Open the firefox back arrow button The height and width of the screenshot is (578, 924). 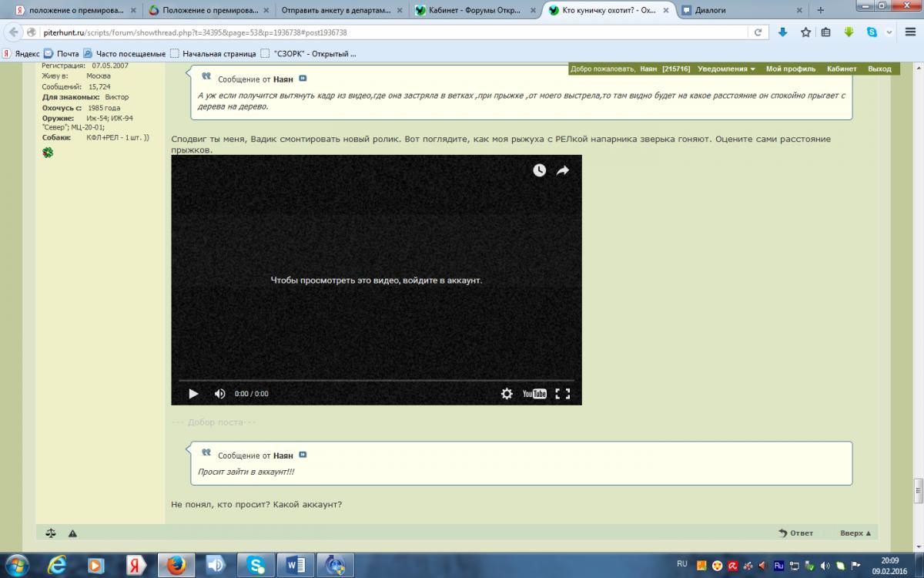(x=13, y=32)
